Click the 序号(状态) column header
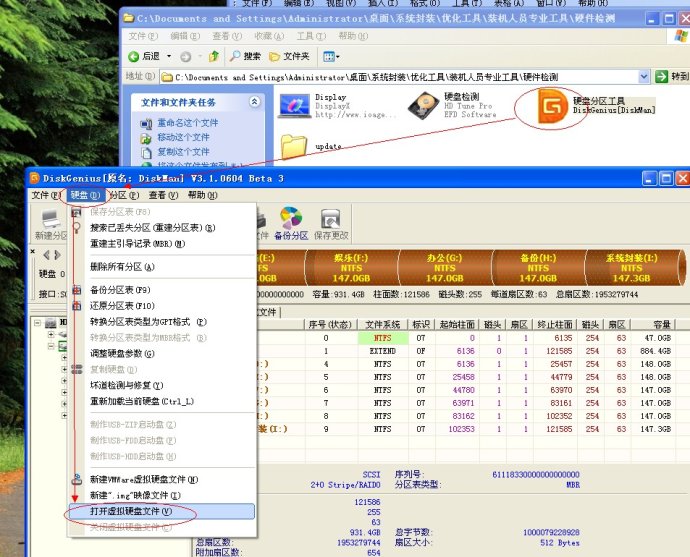Screen dimensions: 690x557 tap(330, 325)
